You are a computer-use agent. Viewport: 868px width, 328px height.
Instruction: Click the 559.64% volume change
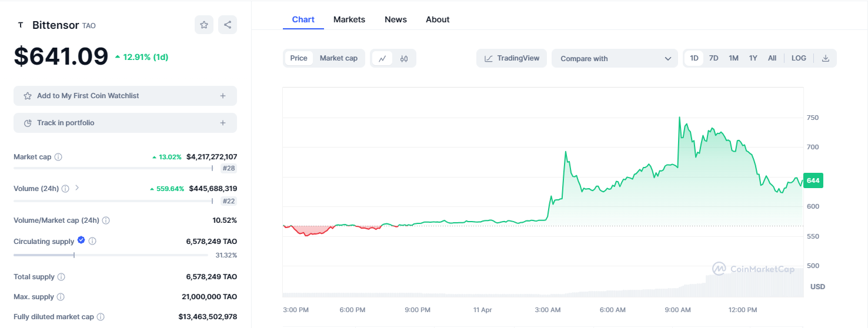(167, 189)
